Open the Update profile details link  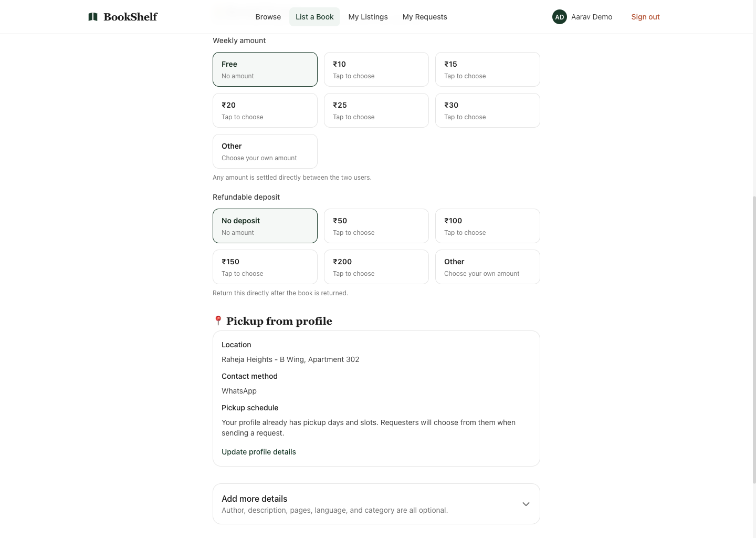pyautogui.click(x=259, y=452)
